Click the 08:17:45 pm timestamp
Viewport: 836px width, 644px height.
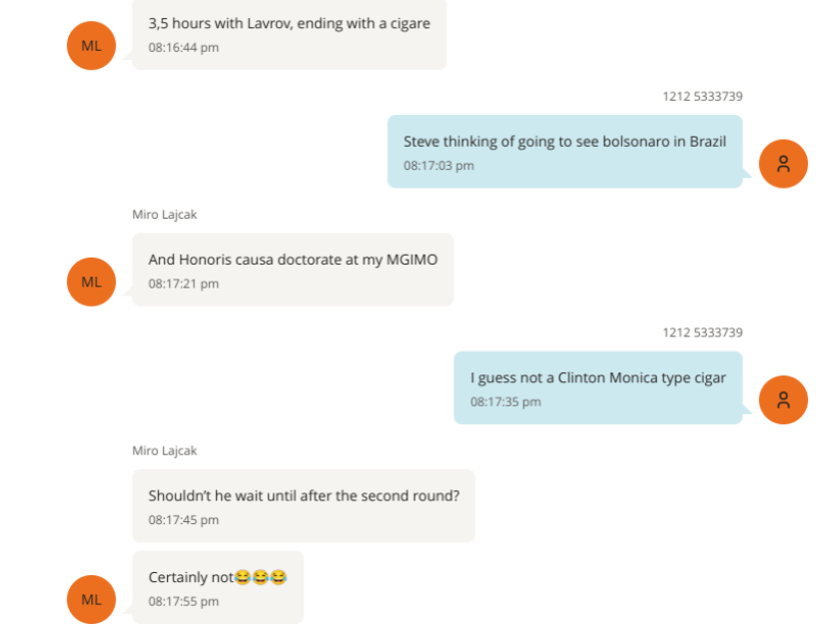point(184,519)
